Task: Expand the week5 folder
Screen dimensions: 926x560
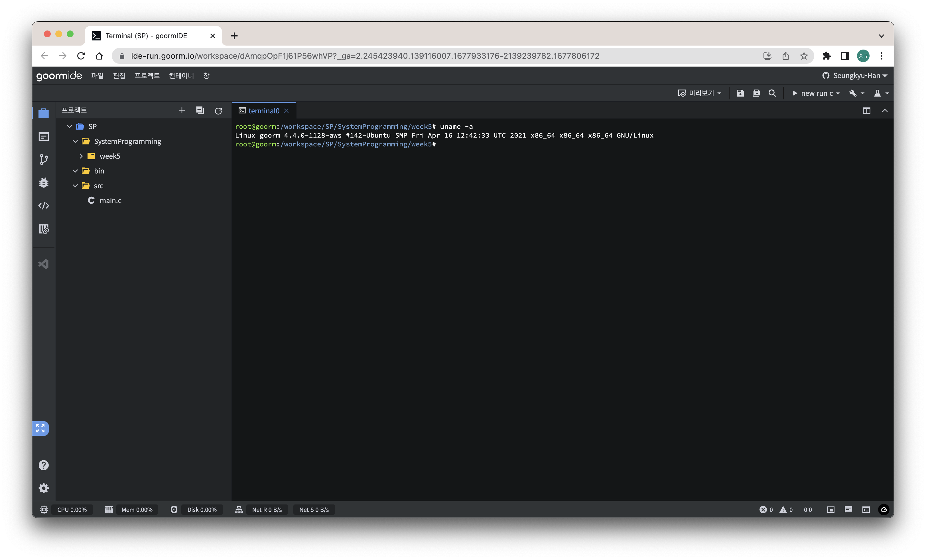Action: pyautogui.click(x=81, y=156)
